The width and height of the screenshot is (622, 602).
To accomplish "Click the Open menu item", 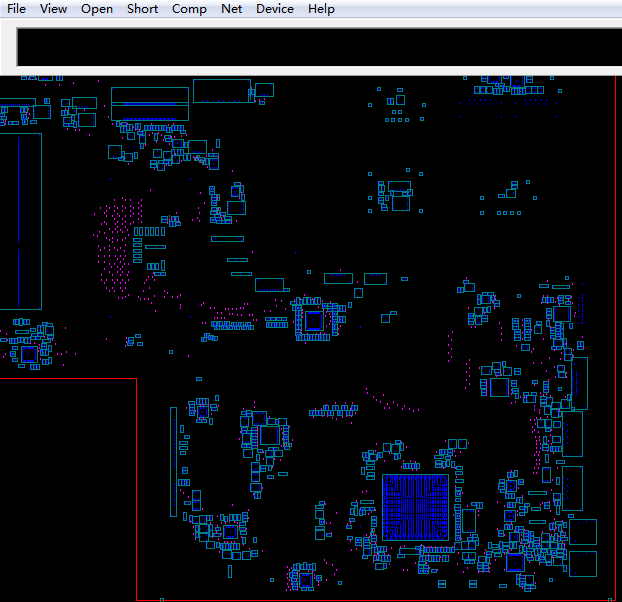I will (x=97, y=9).
